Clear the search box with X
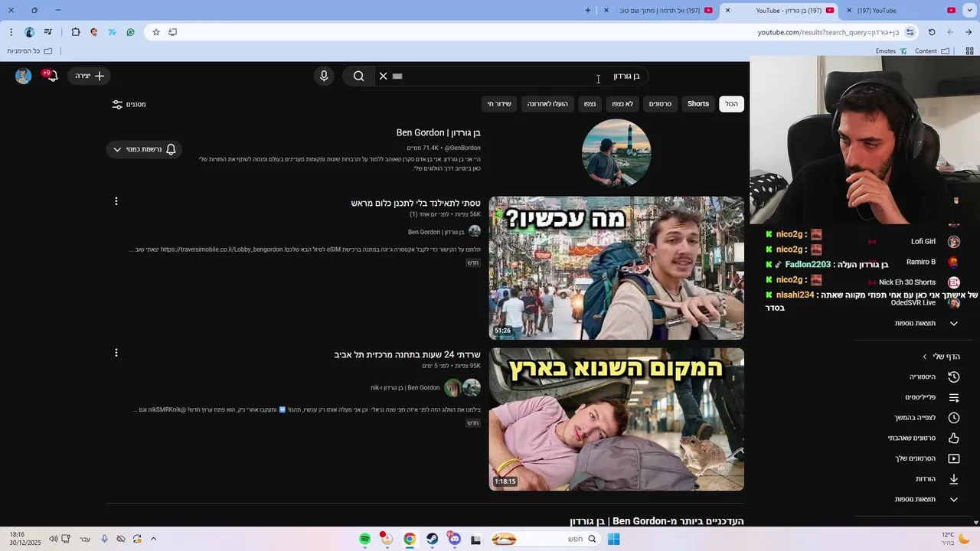Image resolution: width=980 pixels, height=551 pixels. 384,76
